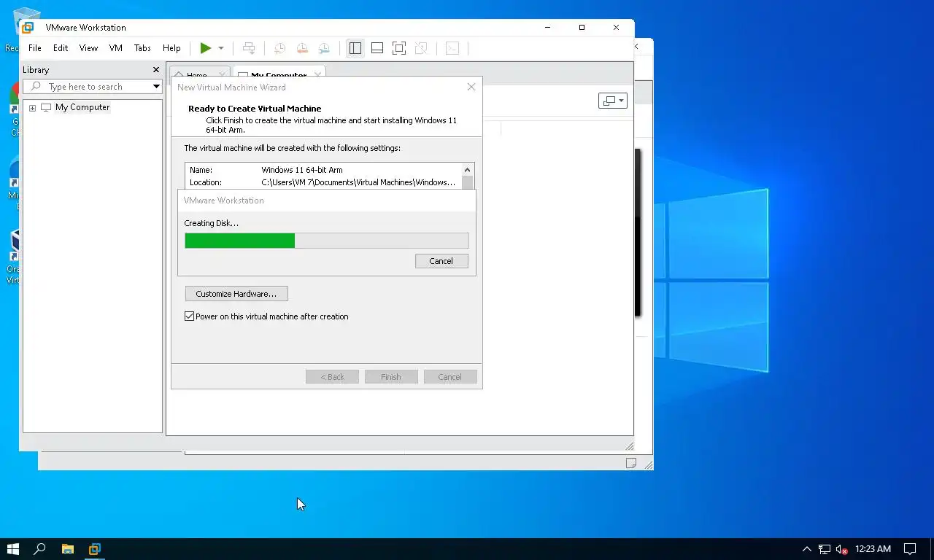Cancel the Creating Disk operation

pyautogui.click(x=441, y=261)
